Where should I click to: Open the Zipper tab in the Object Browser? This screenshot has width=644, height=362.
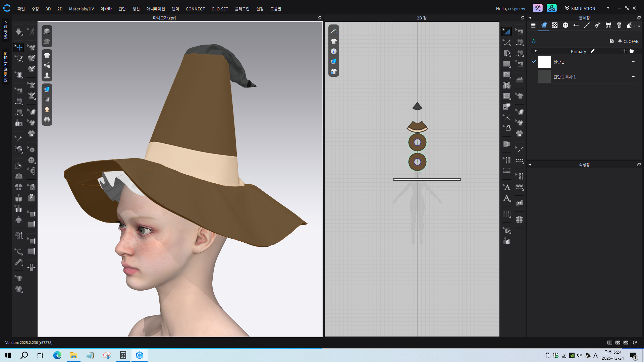click(x=619, y=25)
